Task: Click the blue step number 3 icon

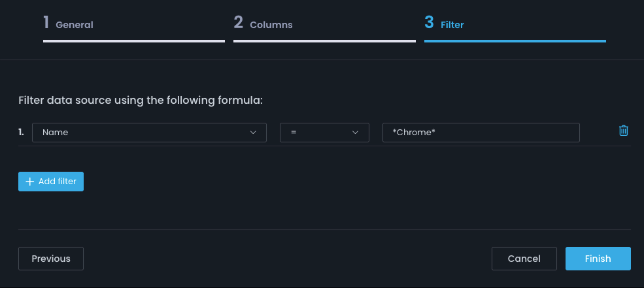Action: pos(429,23)
